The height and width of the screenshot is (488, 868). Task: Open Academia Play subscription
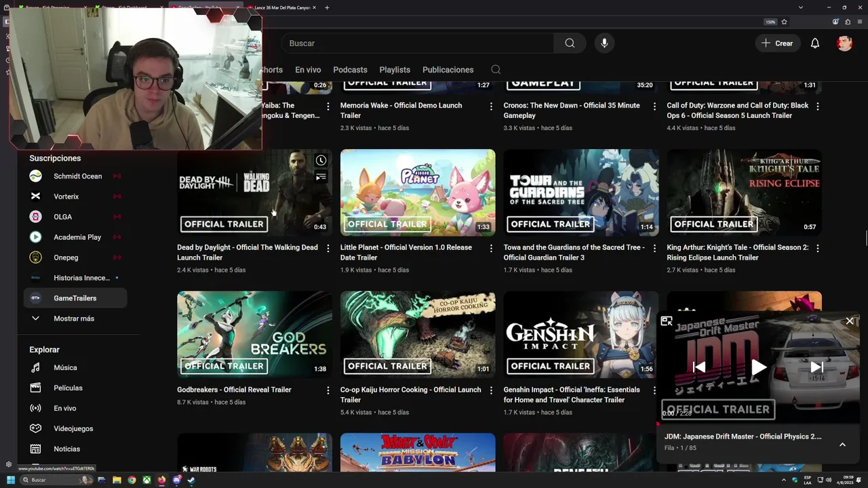point(75,237)
